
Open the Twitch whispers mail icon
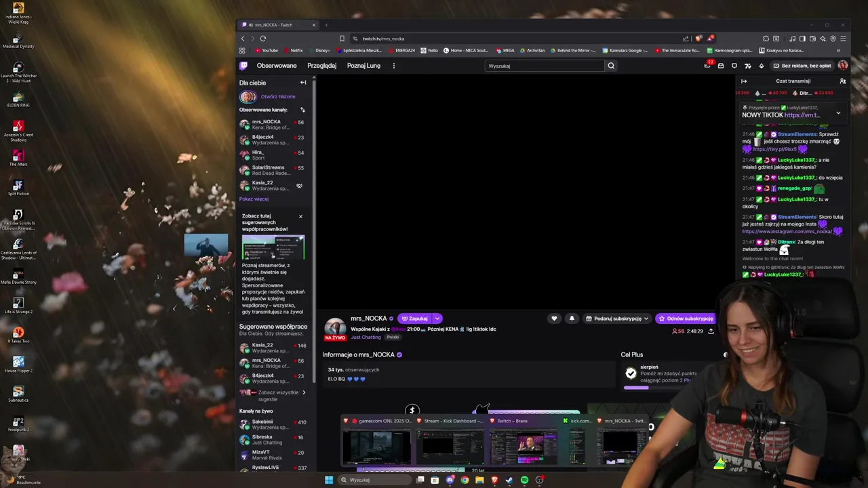coord(721,66)
